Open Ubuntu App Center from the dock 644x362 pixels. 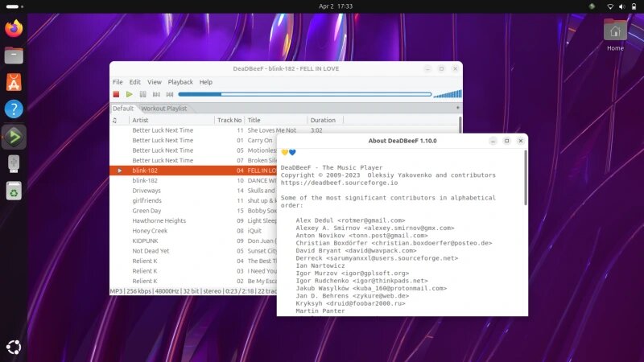(14, 83)
